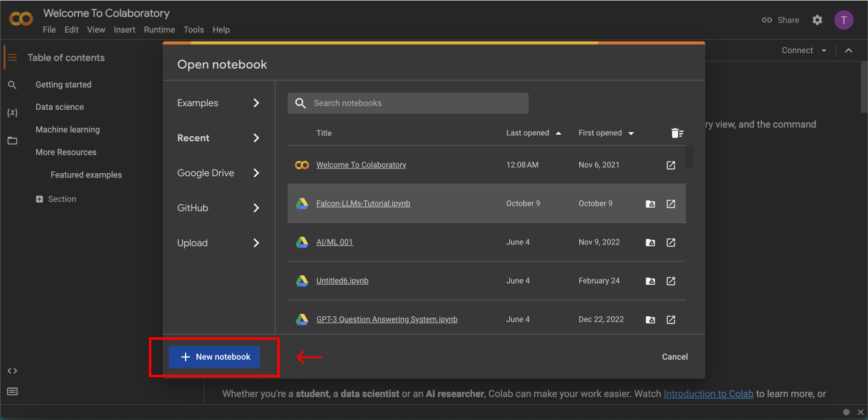This screenshot has height=420, width=868.
Task: Open Code snippets icon in left sidebar
Action: (12, 371)
